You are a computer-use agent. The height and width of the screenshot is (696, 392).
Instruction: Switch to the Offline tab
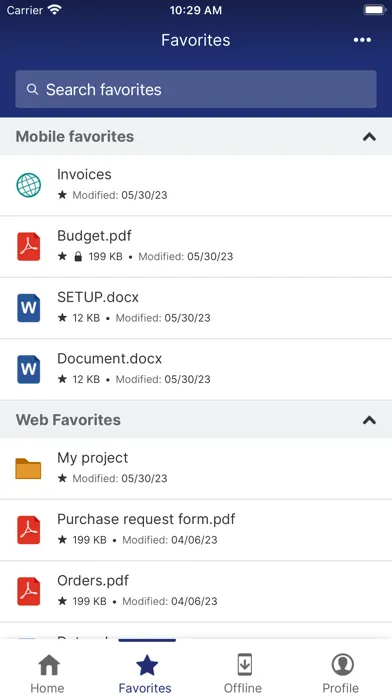pyautogui.click(x=243, y=673)
